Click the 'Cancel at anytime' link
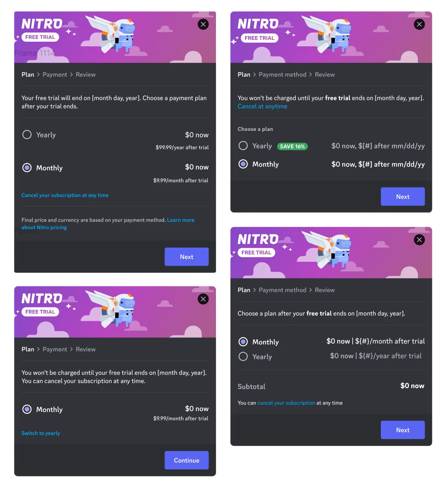Viewport: 448px width, 488px height. [x=262, y=106]
